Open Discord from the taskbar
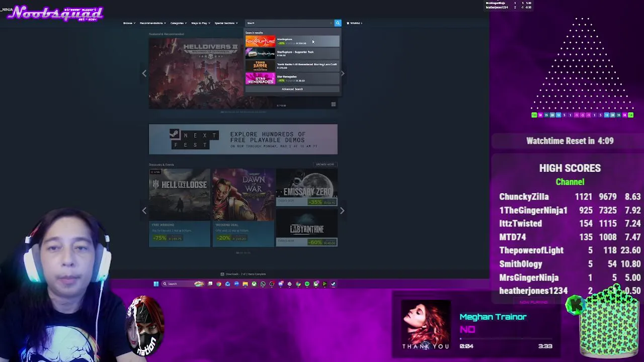The width and height of the screenshot is (644, 362). tap(281, 284)
